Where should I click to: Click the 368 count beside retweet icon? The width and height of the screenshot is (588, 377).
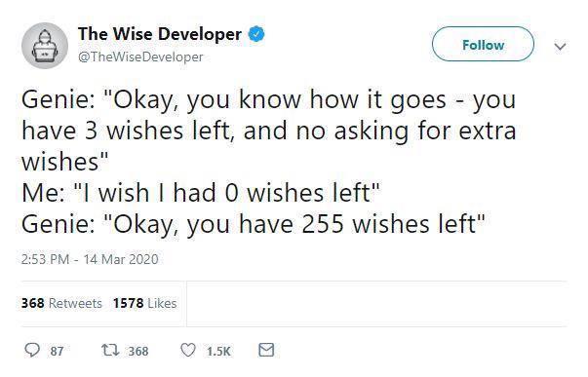tap(138, 351)
